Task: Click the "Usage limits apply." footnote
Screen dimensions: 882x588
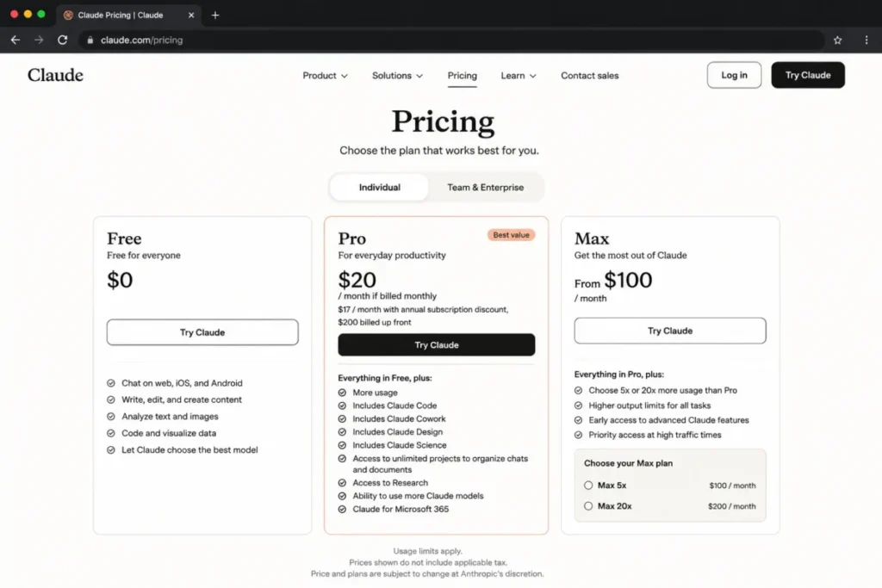Action: pos(427,551)
